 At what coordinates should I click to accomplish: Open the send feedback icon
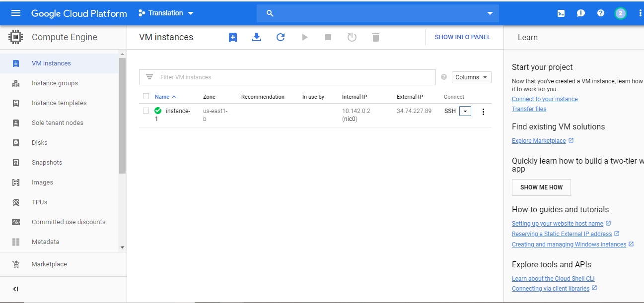tap(581, 13)
